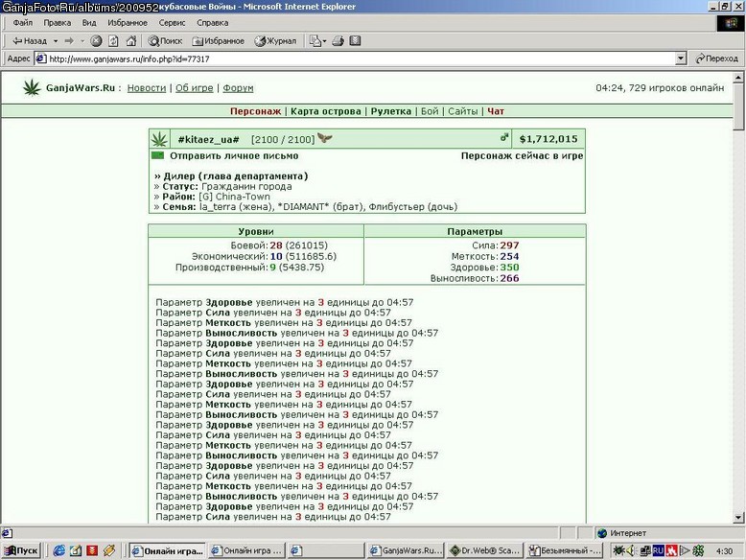Go to Карта острова page

pos(326,111)
